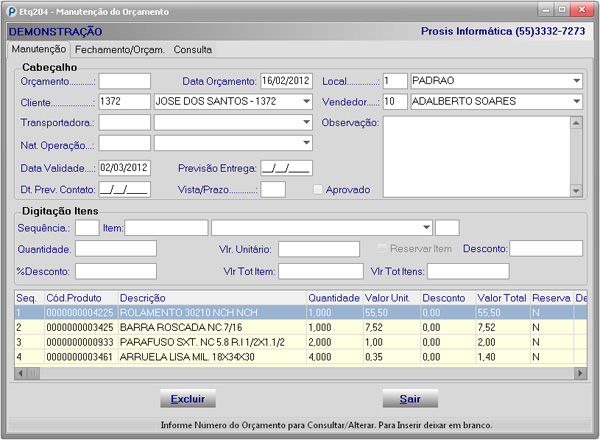This screenshot has width=600, height=440.
Task: Click inside the Observação text area
Action: 477,156
